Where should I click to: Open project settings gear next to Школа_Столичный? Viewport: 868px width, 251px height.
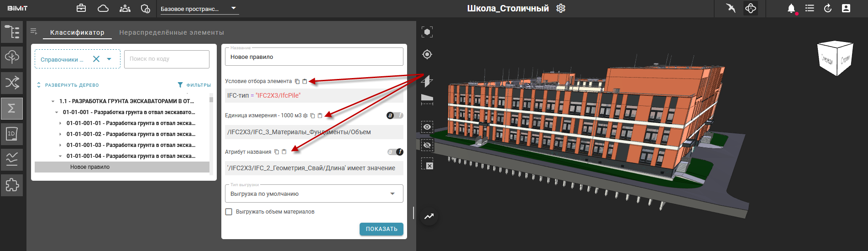pyautogui.click(x=561, y=9)
